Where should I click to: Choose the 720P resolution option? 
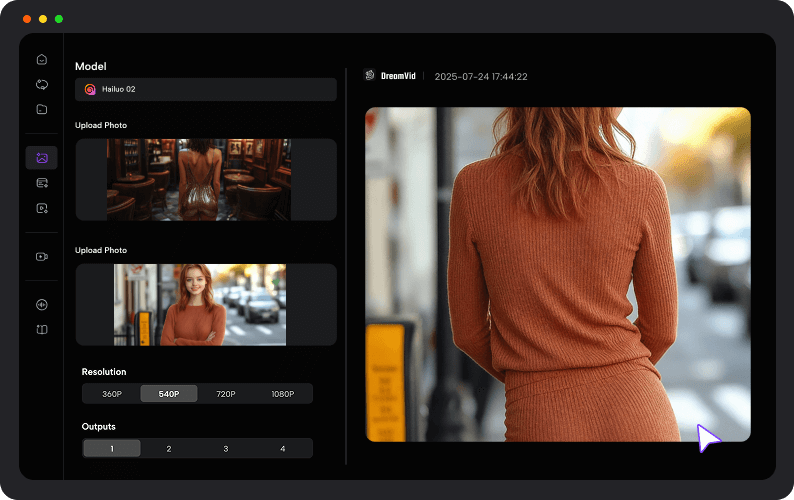point(226,394)
